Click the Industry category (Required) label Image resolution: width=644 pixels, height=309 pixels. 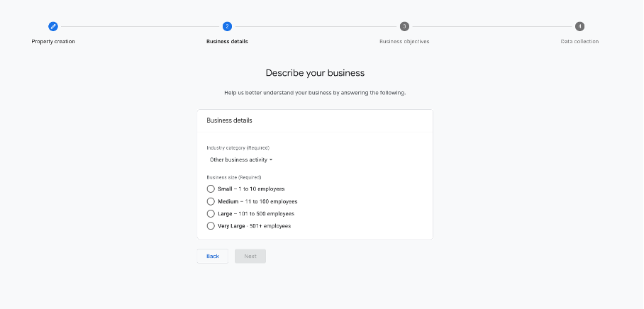click(238, 147)
